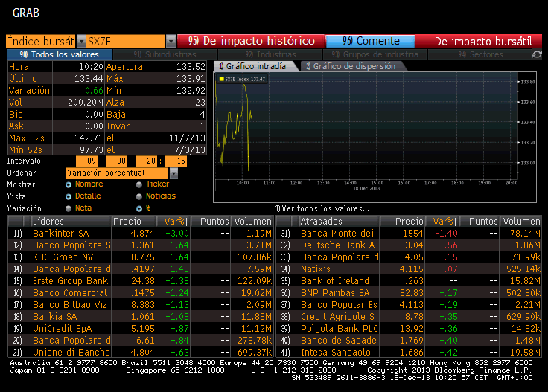Open Banco Popolare S row 12
Screen dimensions: 548x392
coord(140,245)
